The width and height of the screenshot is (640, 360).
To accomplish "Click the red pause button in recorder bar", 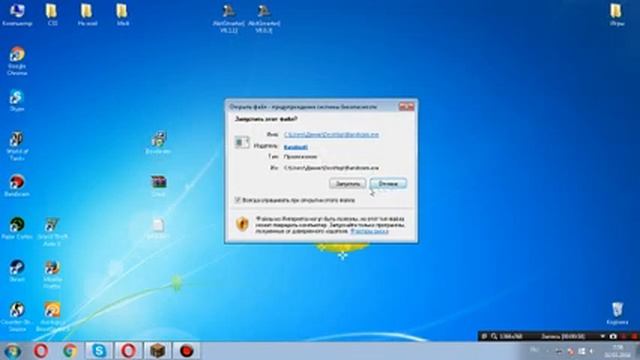I will click(x=624, y=336).
